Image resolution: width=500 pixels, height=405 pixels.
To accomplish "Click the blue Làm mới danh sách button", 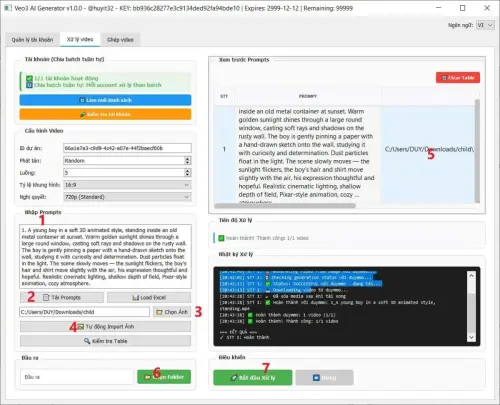I will [x=105, y=100].
